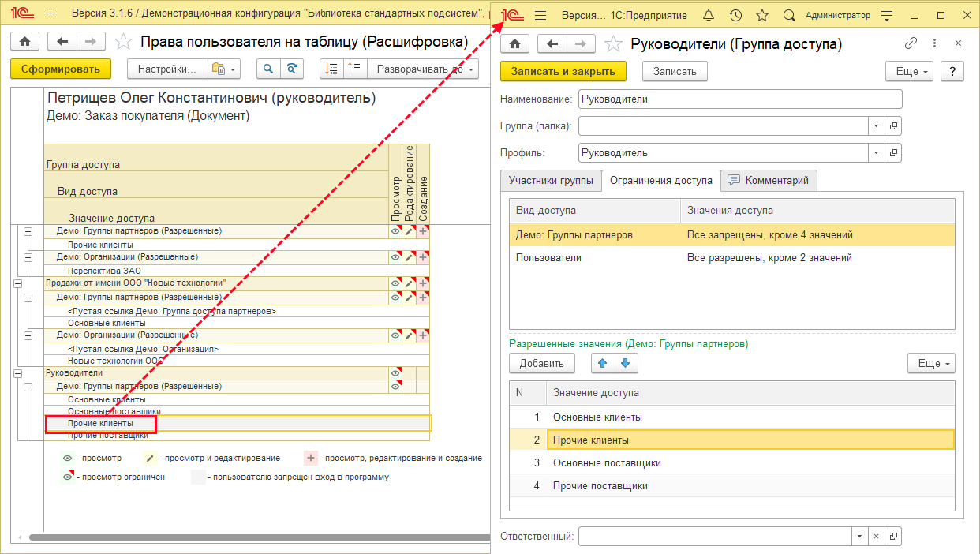Click eye icon in Руководители report row
This screenshot has height=554, width=980.
pos(395,372)
